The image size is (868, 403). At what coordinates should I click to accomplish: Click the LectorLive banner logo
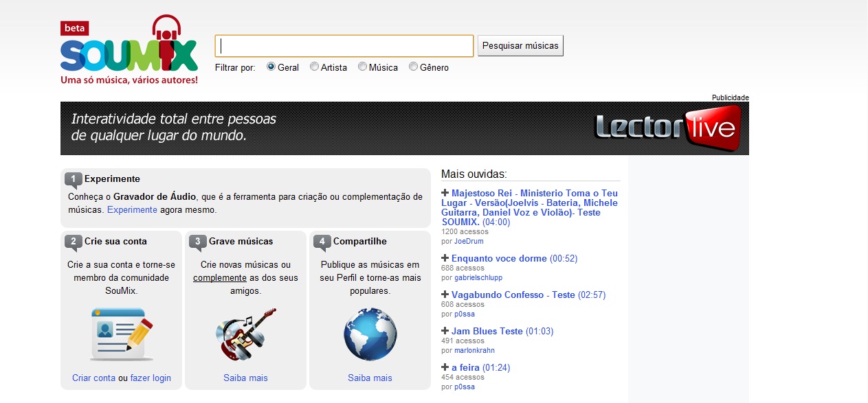point(666,128)
